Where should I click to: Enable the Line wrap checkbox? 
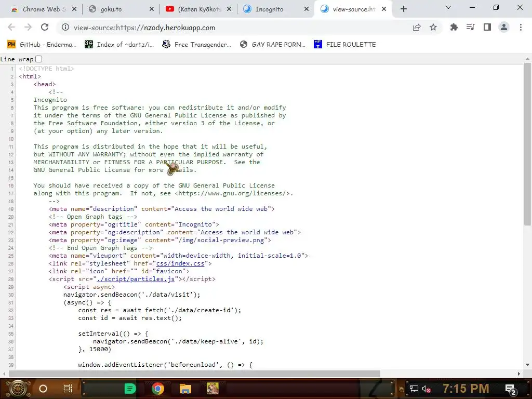(x=39, y=59)
